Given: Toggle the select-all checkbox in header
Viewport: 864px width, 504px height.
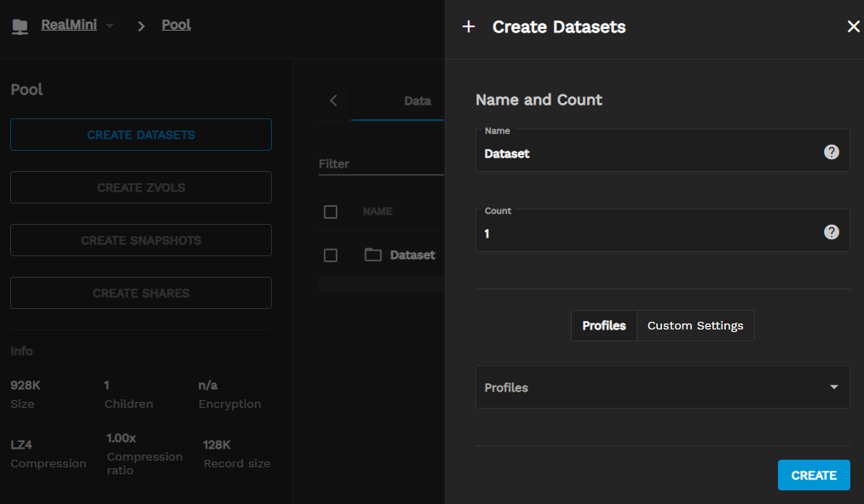Looking at the screenshot, I should click(331, 212).
